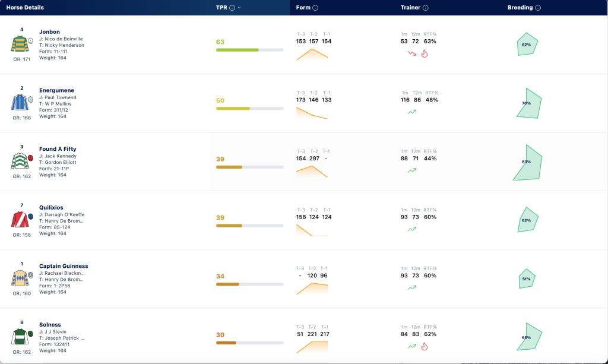Open the Captain Guinness horse link
This screenshot has width=608, height=364.
coord(64,266)
